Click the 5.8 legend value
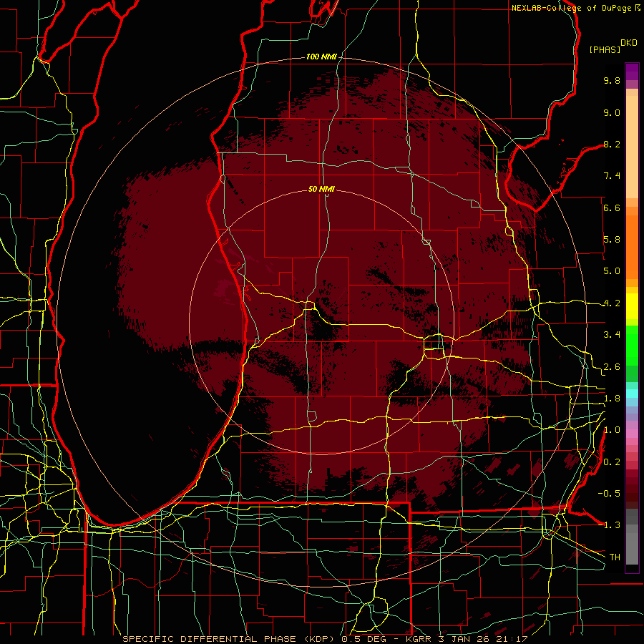 612,240
